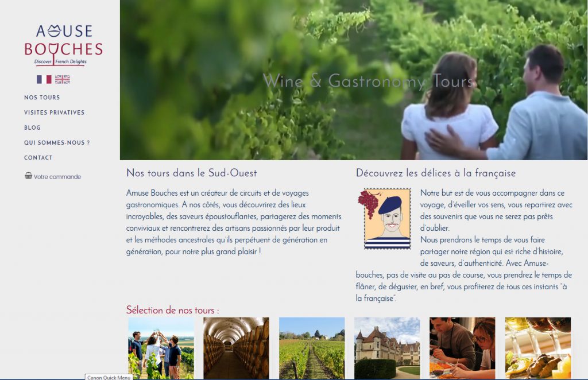The height and width of the screenshot is (380, 588).
Task: Select Qui sommes-nous ? in sidebar
Action: 57,142
